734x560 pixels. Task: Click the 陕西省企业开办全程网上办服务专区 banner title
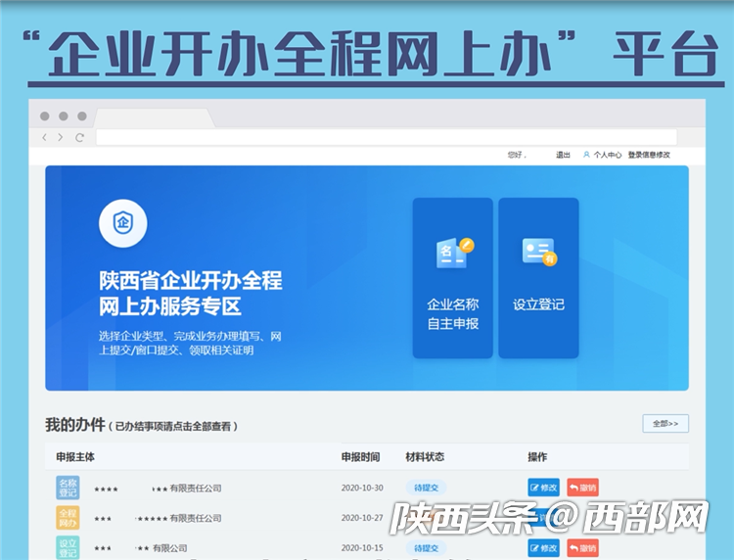[191, 293]
